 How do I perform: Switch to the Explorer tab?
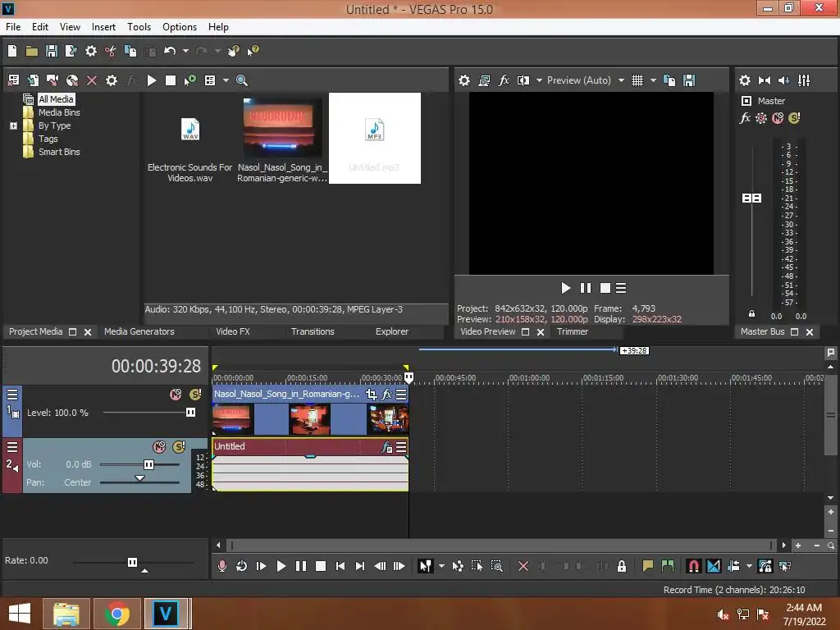click(391, 331)
